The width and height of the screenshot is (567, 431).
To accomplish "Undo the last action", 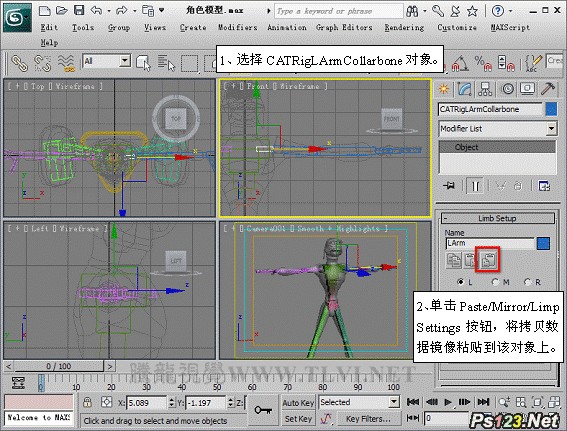I will (97, 10).
